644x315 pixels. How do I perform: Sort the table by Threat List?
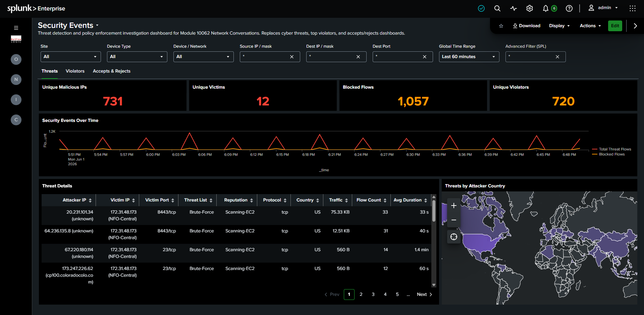198,200
